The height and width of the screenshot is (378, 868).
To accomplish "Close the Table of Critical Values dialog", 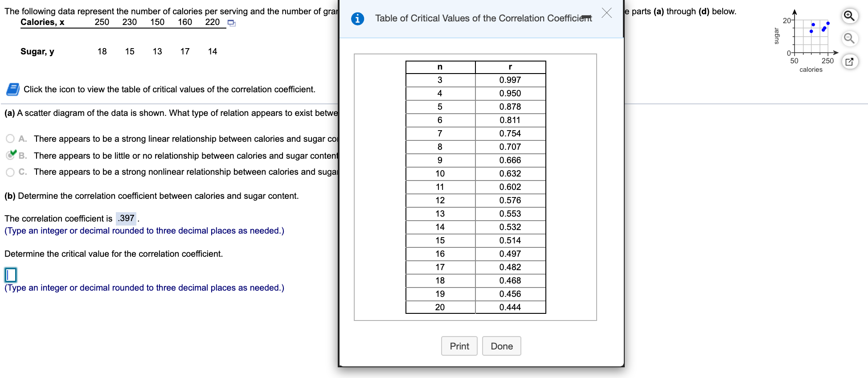I will coord(606,12).
